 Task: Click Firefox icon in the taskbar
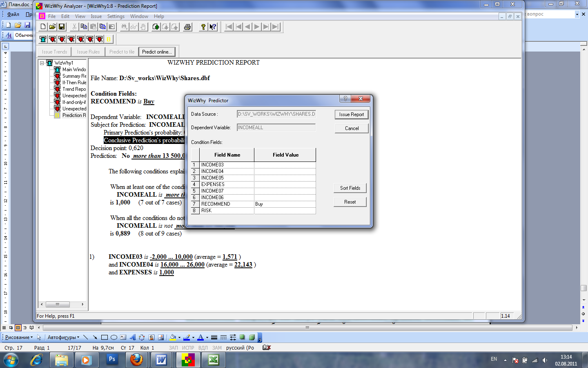[x=136, y=360]
